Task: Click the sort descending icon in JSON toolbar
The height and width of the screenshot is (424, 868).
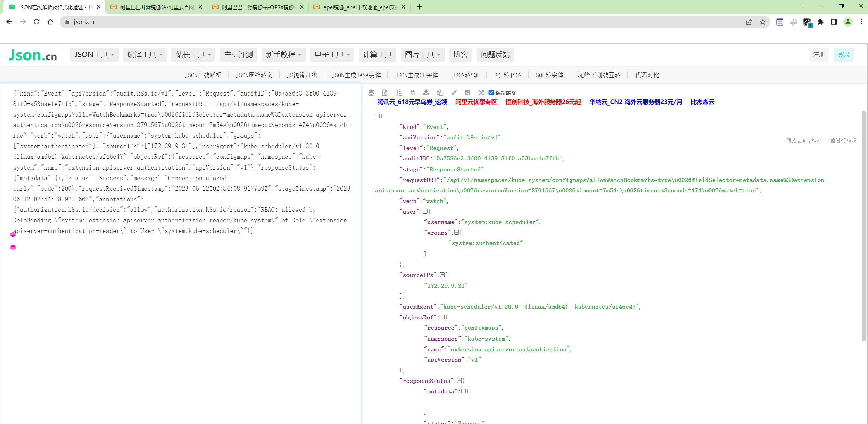Action: [399, 92]
